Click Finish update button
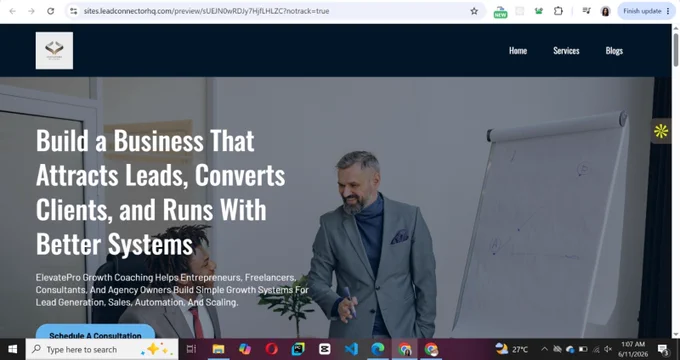The height and width of the screenshot is (360, 680). click(x=642, y=11)
